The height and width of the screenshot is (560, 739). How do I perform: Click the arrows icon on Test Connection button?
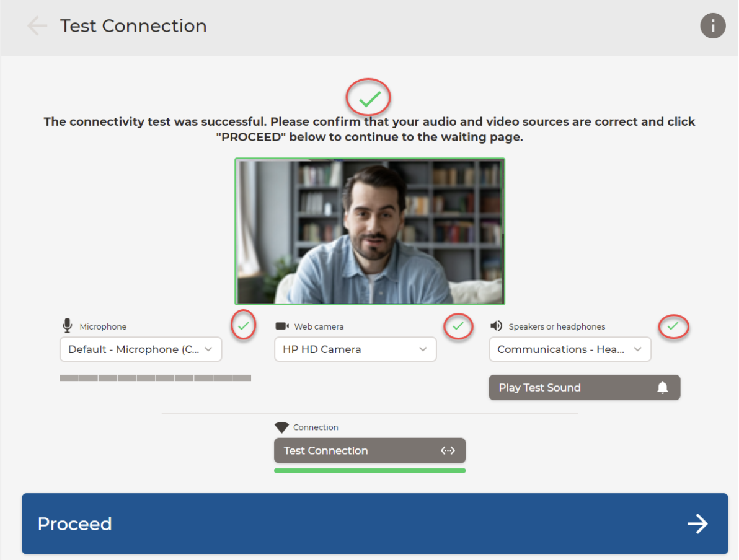click(x=448, y=451)
